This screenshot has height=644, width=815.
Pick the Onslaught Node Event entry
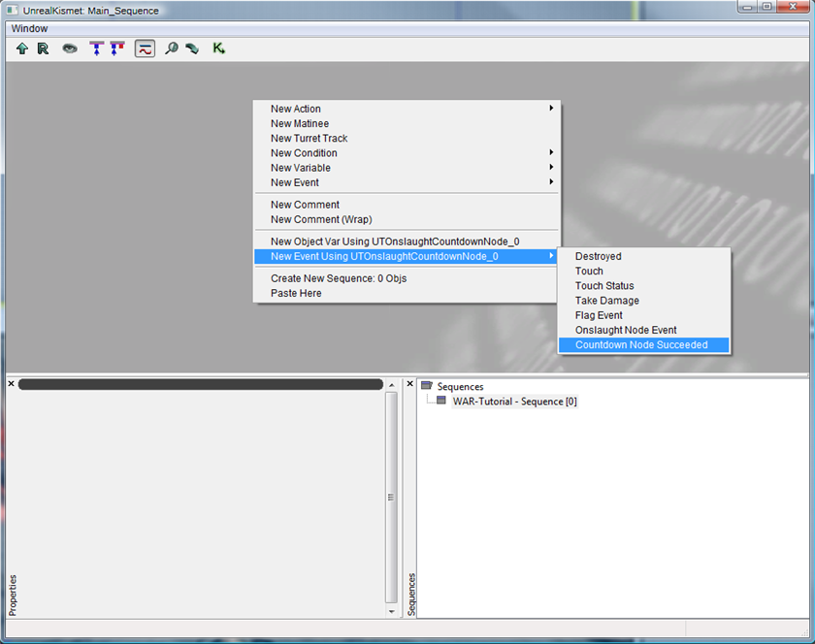click(x=644, y=330)
